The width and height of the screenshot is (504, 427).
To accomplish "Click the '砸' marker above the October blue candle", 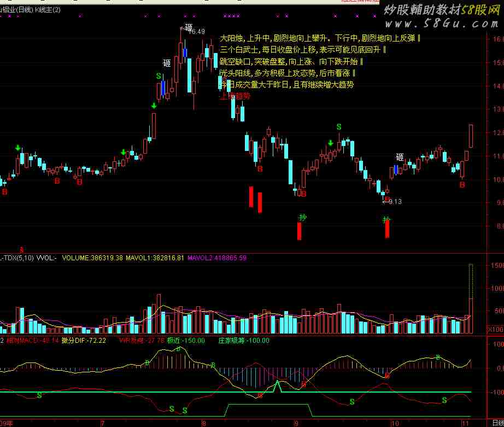I will tap(400, 157).
